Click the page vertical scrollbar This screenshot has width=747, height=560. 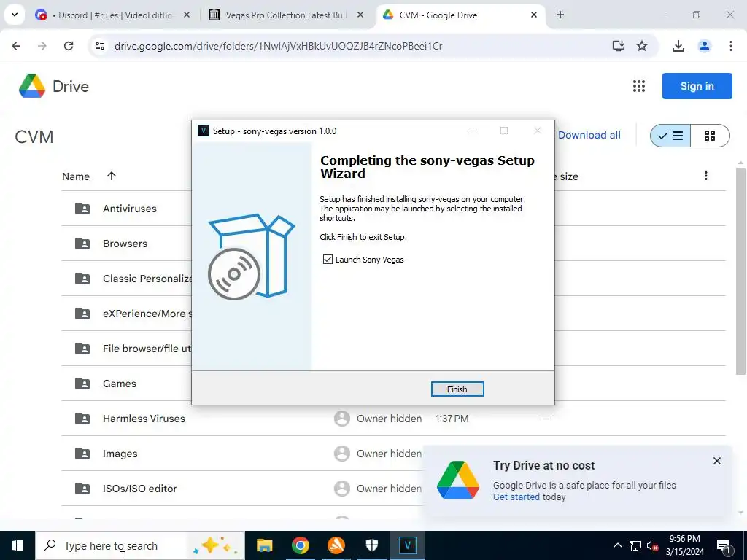coord(741,271)
